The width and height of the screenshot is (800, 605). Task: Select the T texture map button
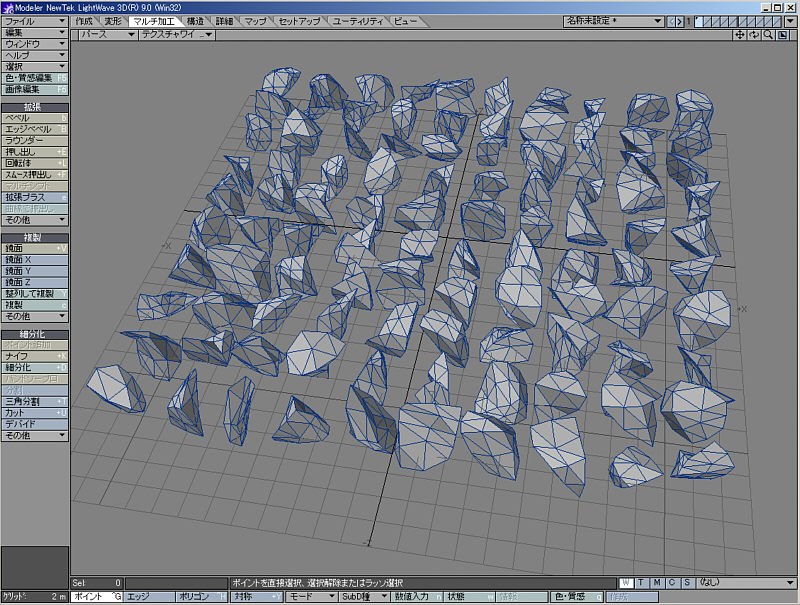640,583
